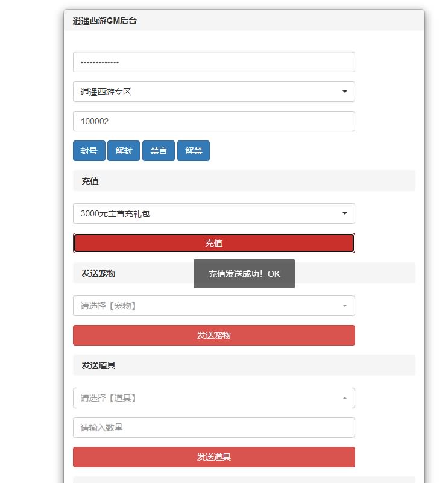Viewport: 448px width, 483px height.
Task: Click the 解封 unban button
Action: click(x=124, y=151)
